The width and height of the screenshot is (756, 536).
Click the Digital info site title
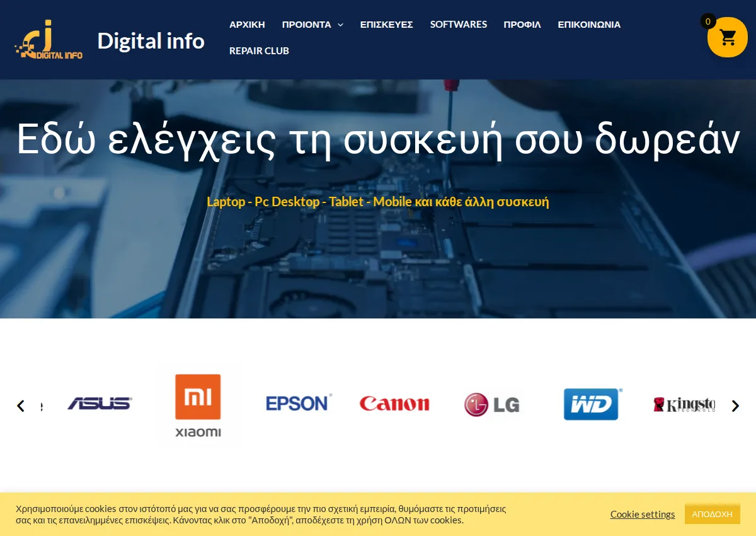coord(151,40)
